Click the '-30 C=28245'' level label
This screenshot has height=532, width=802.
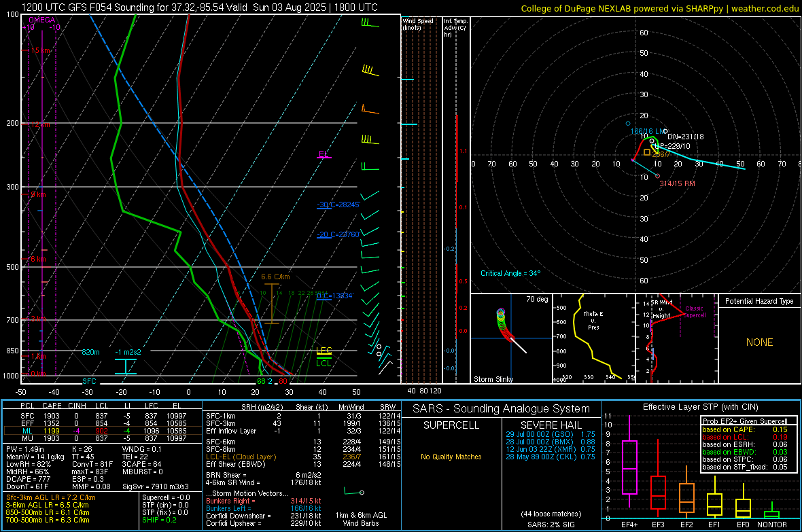(x=338, y=205)
